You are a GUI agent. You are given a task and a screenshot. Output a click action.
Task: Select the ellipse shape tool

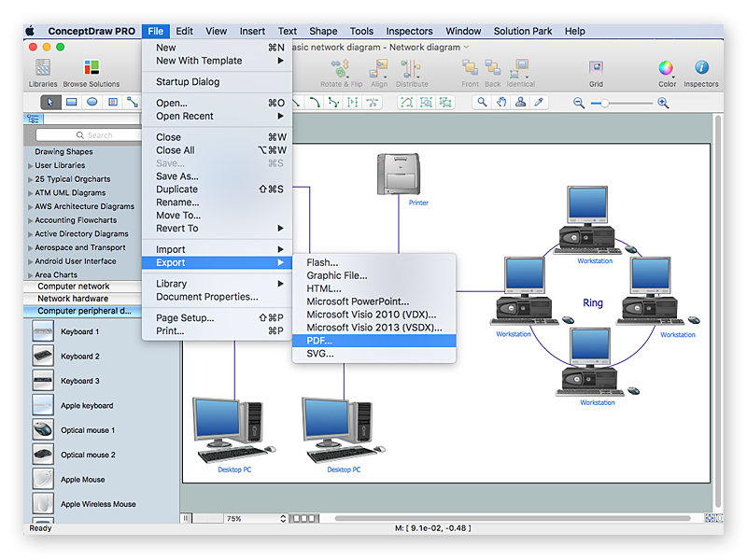coord(90,103)
